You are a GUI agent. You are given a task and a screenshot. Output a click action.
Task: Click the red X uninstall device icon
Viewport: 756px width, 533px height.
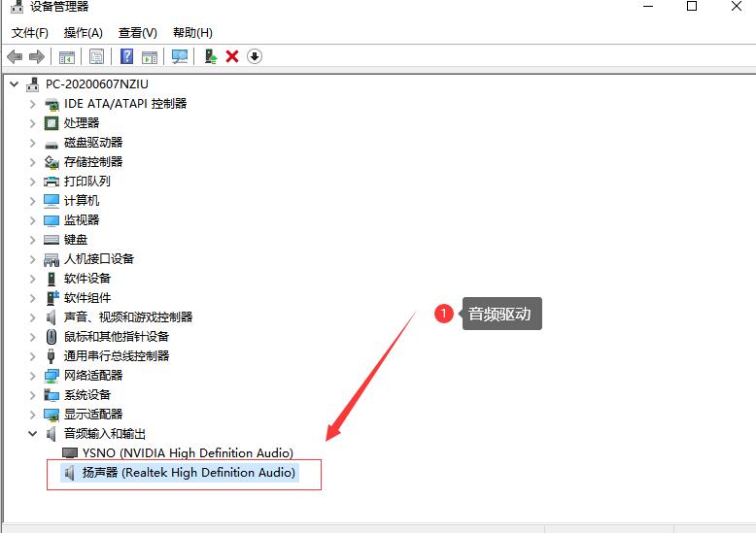[232, 57]
